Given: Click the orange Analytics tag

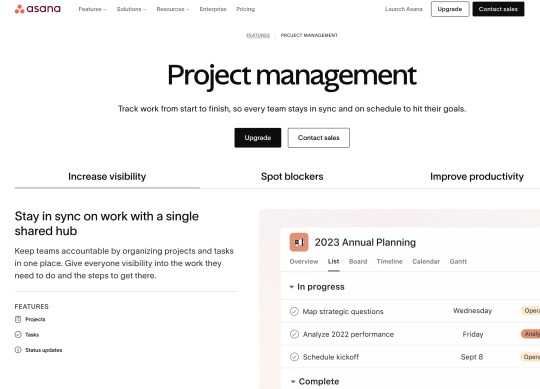Looking at the screenshot, I should [x=531, y=334].
